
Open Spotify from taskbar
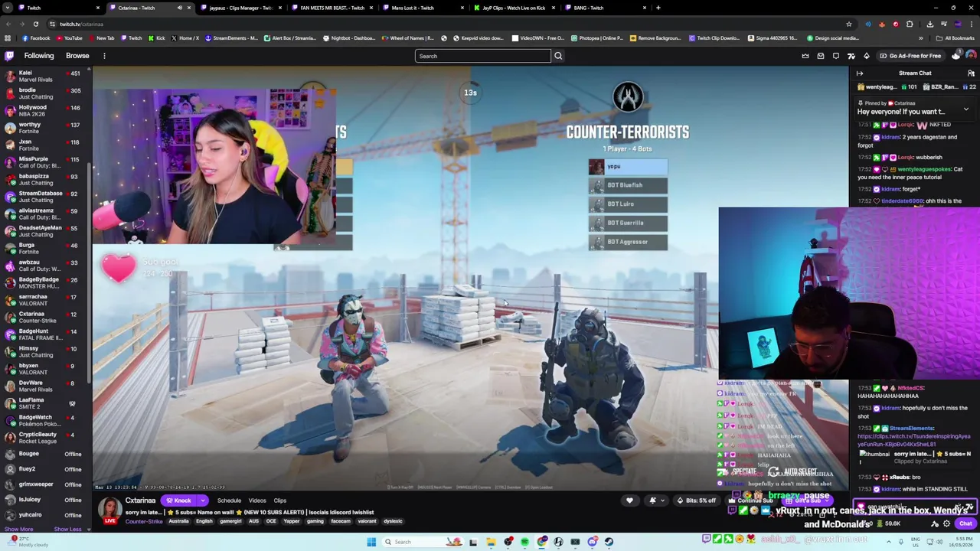click(524, 542)
